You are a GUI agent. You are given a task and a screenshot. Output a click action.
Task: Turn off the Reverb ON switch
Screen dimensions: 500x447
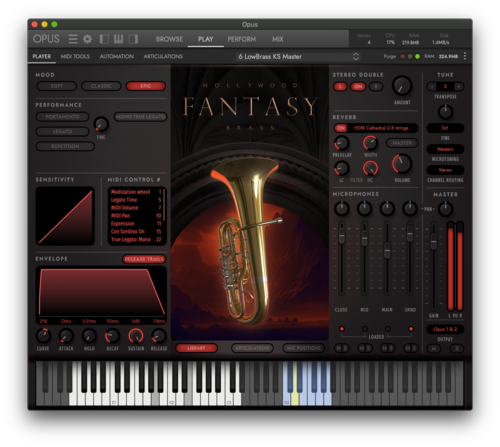[x=341, y=128]
